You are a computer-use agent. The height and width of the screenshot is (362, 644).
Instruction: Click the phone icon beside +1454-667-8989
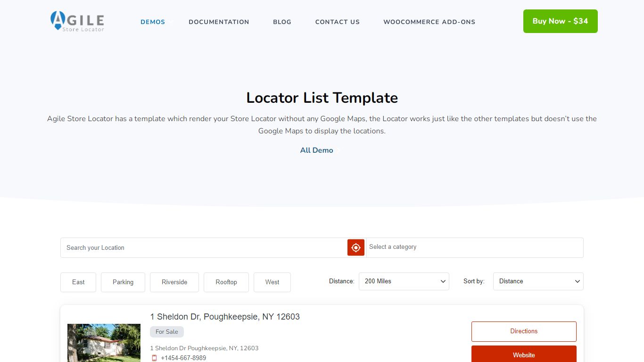154,358
